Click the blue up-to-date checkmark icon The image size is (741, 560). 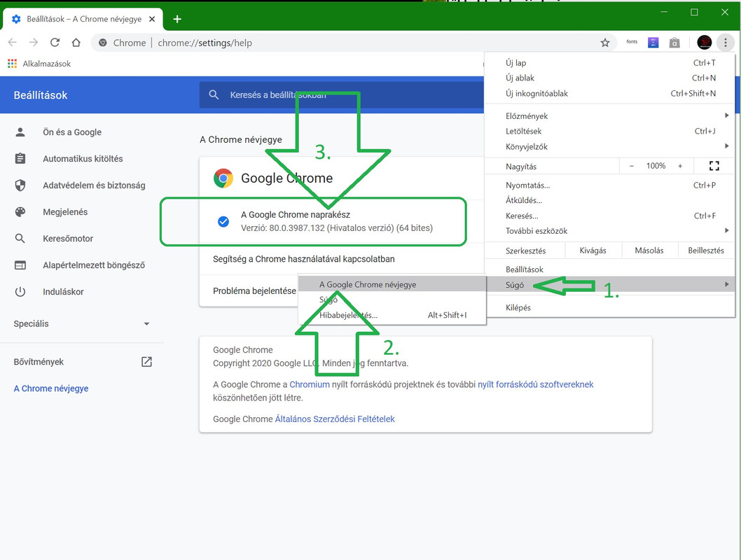223,221
